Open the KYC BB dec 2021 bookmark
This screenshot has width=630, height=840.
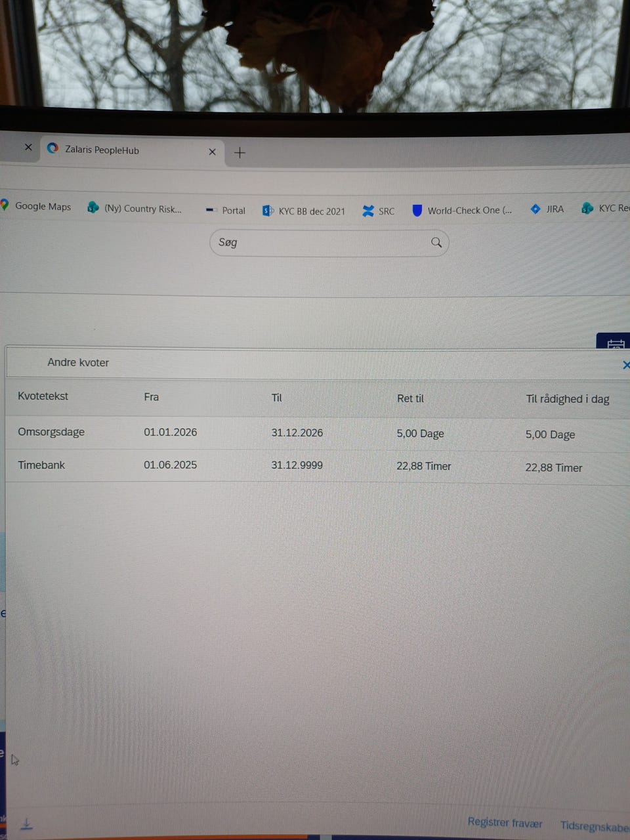304,211
